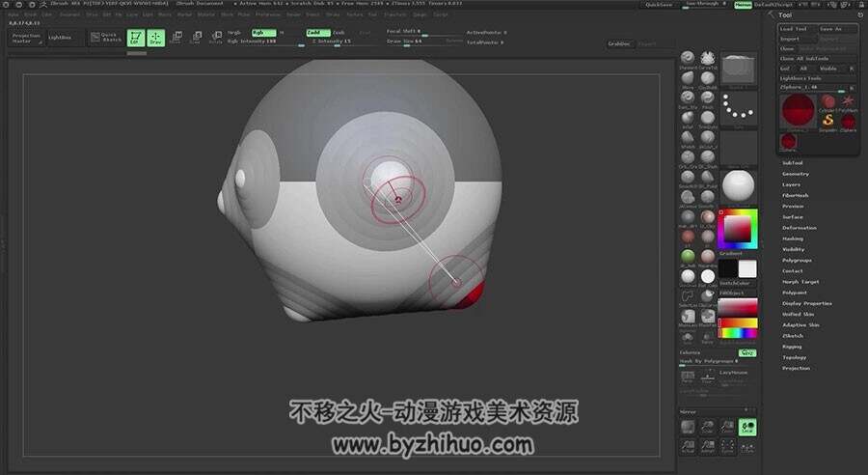Select the black secondary color swatch
Image resolution: width=868 pixels, height=475 pixels.
pos(727,268)
